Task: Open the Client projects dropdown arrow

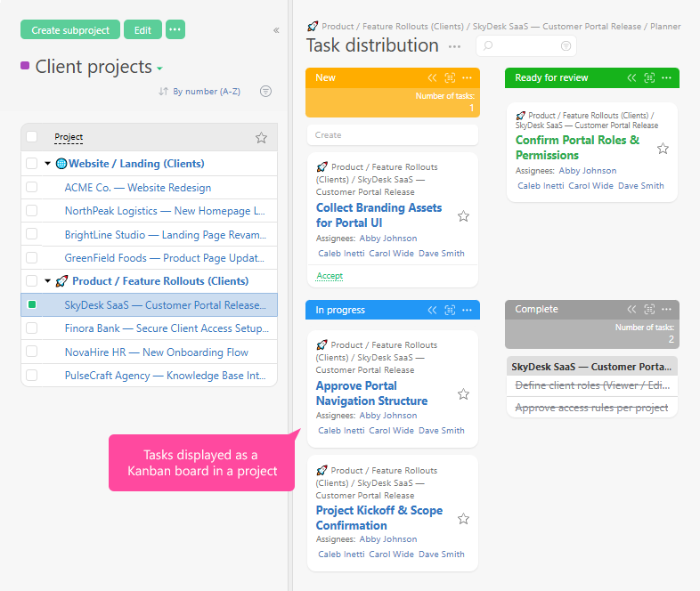Action: click(x=160, y=69)
